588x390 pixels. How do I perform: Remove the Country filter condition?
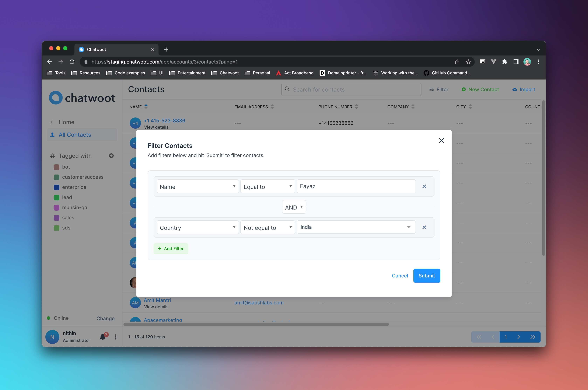point(424,227)
